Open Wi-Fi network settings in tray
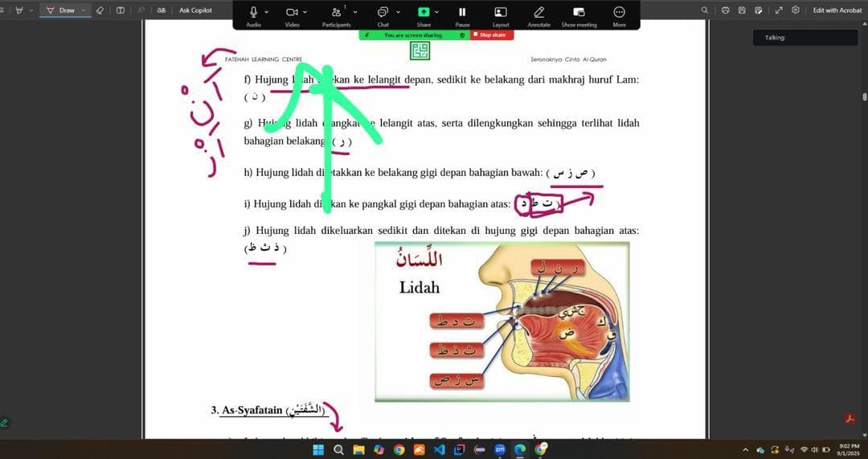The image size is (868, 459). 805,449
